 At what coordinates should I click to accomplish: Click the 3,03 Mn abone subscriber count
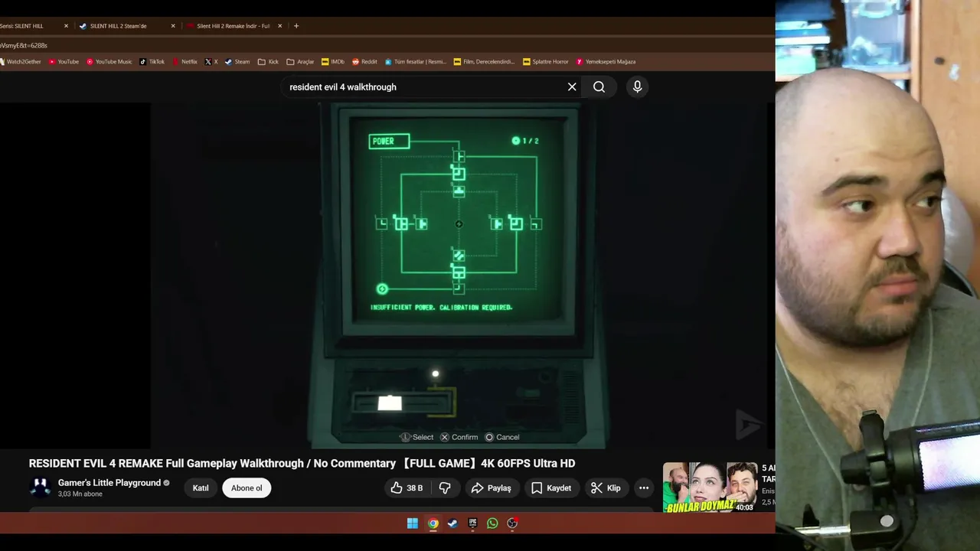tap(80, 494)
